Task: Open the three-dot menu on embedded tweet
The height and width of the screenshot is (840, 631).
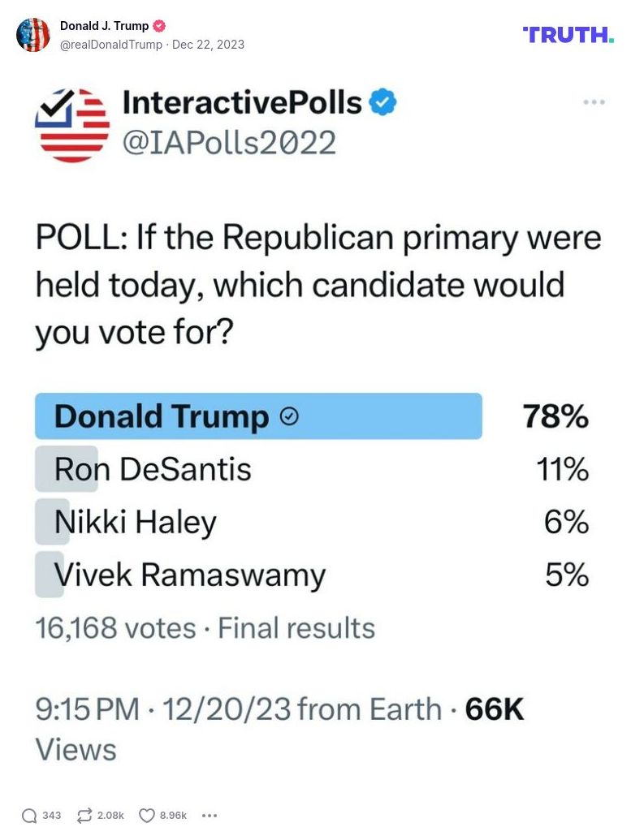Action: [594, 102]
